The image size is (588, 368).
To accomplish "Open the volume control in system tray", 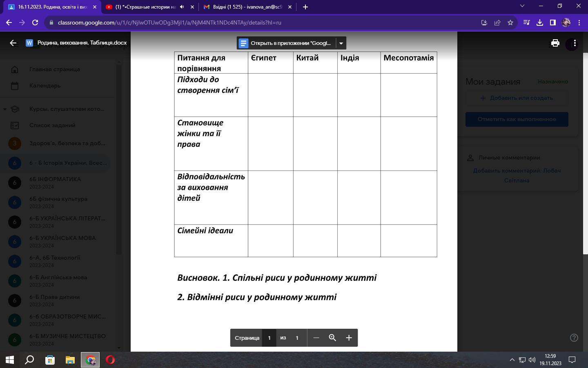I will coord(532,360).
